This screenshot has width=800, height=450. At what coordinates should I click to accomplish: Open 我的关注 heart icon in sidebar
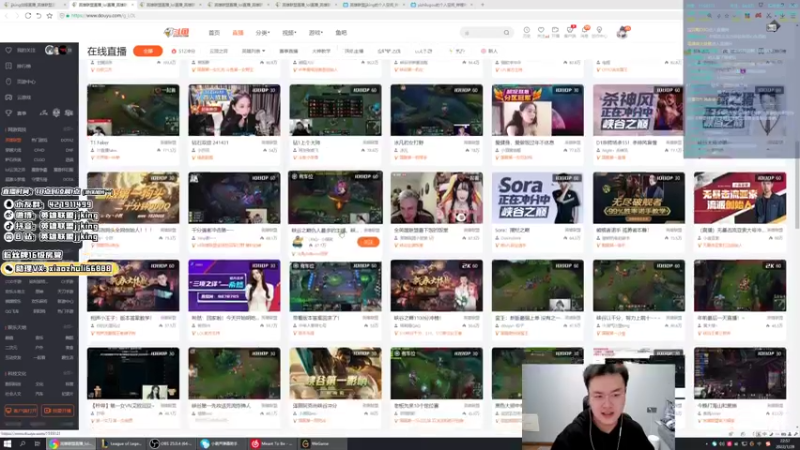point(9,50)
